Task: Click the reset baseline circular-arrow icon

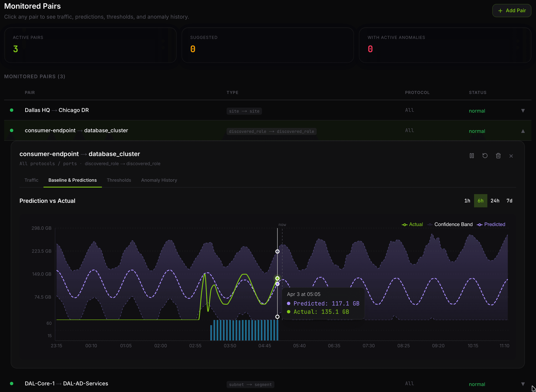Action: (x=485, y=156)
